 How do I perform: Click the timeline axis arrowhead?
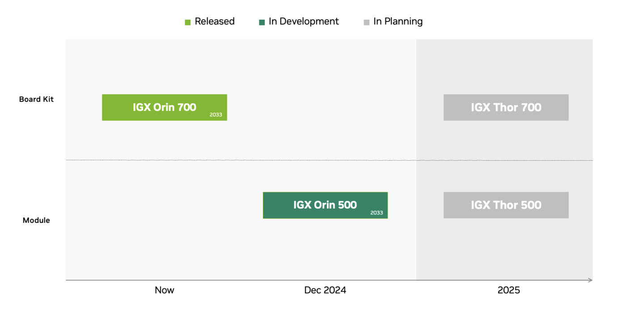(590, 280)
